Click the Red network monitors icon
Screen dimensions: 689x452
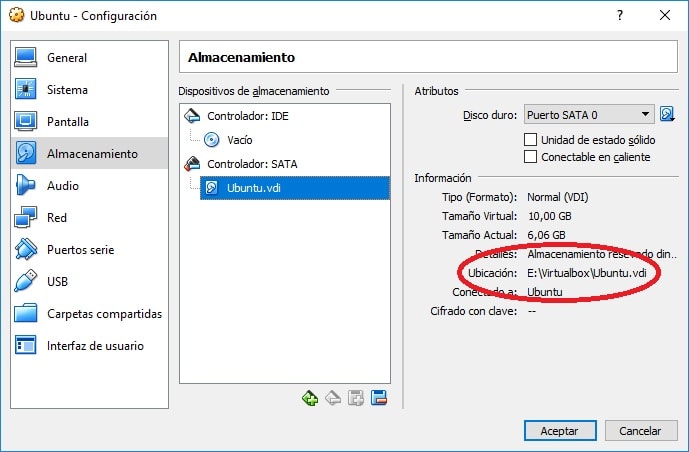point(25,217)
